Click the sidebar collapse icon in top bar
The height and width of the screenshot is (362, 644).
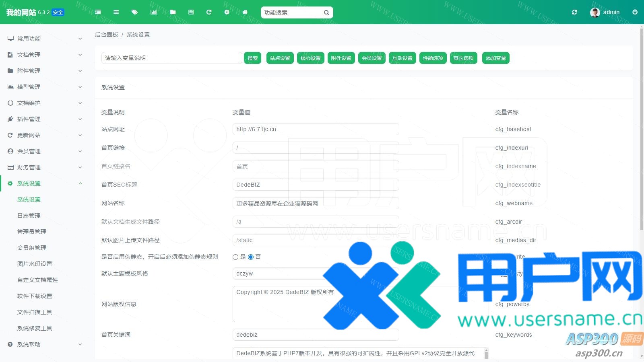(x=98, y=12)
